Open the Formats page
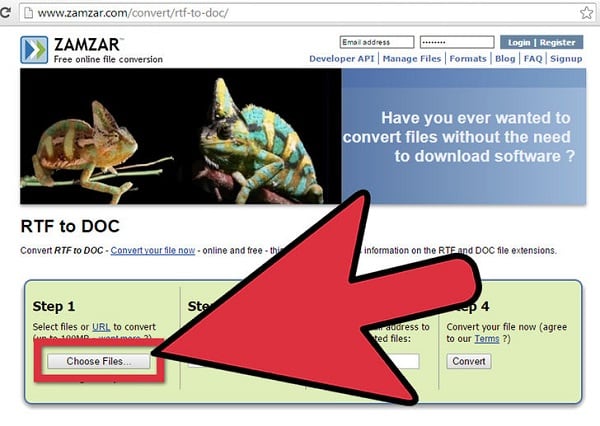This screenshot has height=426, width=600. click(x=468, y=59)
